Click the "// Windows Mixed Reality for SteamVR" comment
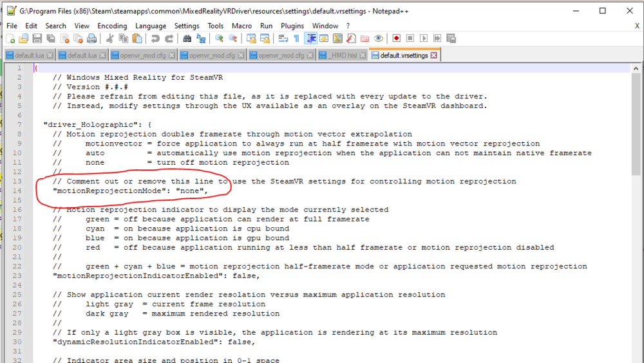This screenshot has width=644, height=363. coord(138,78)
